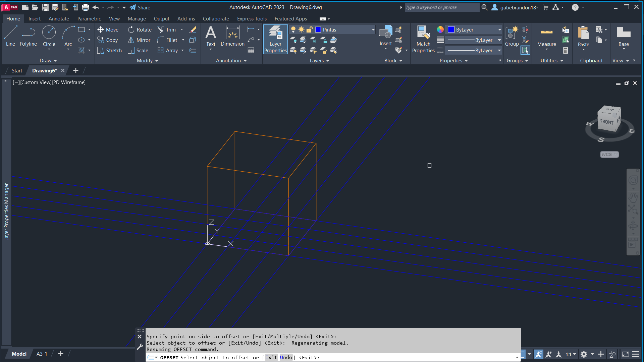Toggle Clean Screen mode
The image size is (644, 362).
(x=626, y=354)
